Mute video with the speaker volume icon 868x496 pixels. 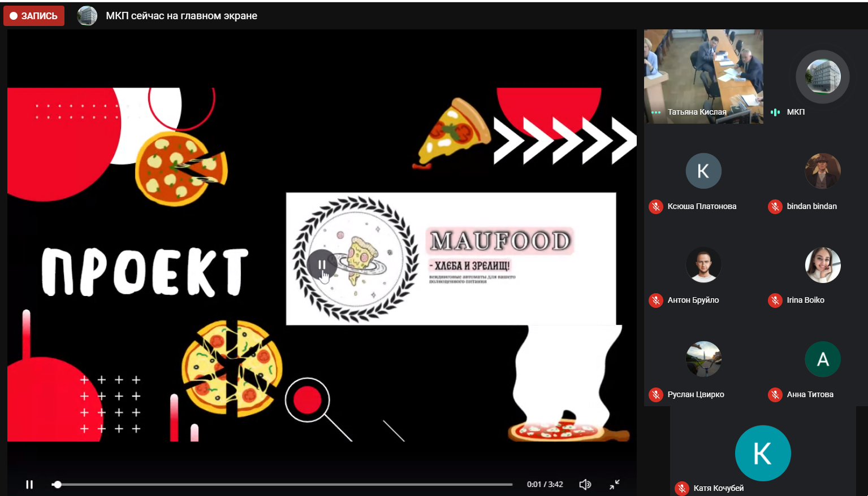(x=585, y=484)
